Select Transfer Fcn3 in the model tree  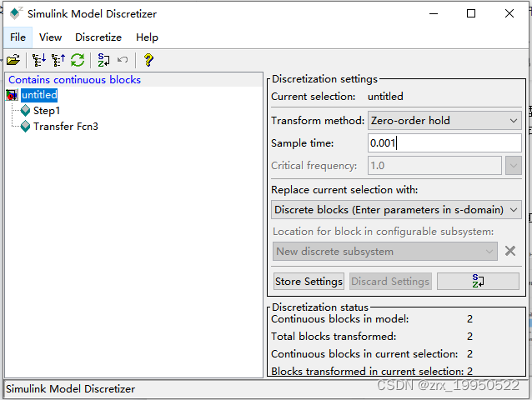66,127
